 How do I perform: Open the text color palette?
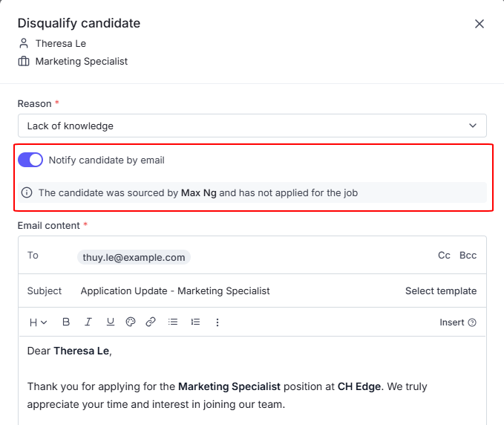(131, 322)
